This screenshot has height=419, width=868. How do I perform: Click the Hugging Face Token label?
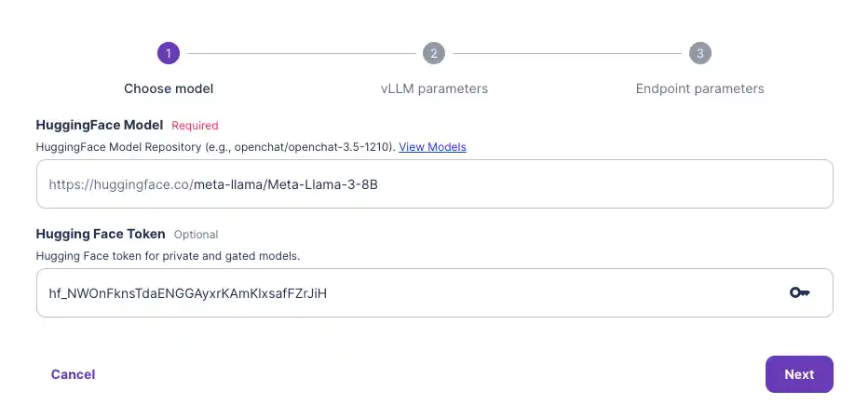(x=101, y=234)
